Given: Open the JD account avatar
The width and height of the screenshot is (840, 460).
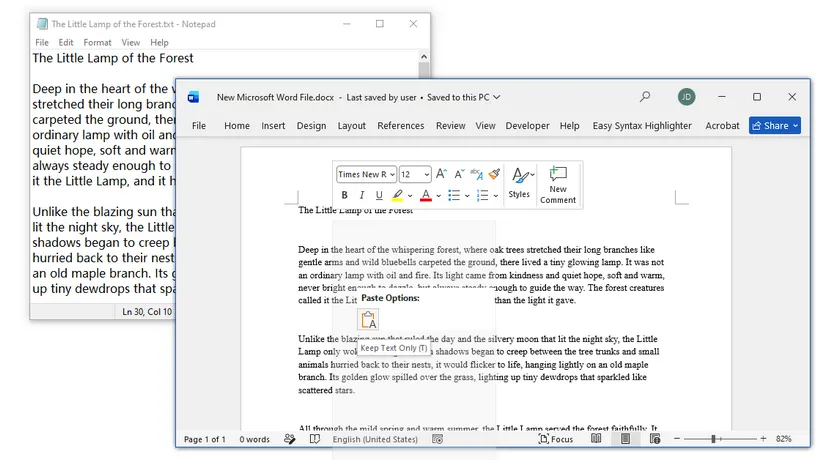Looking at the screenshot, I should pos(686,97).
